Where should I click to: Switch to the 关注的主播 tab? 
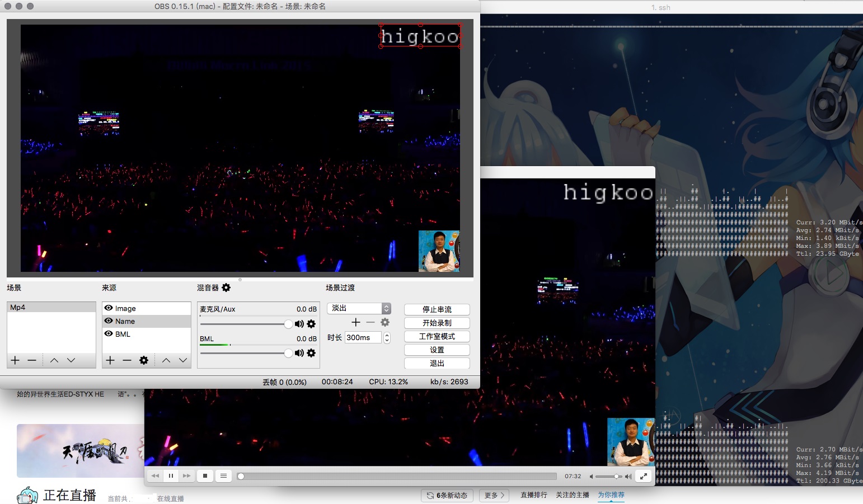pos(573,495)
